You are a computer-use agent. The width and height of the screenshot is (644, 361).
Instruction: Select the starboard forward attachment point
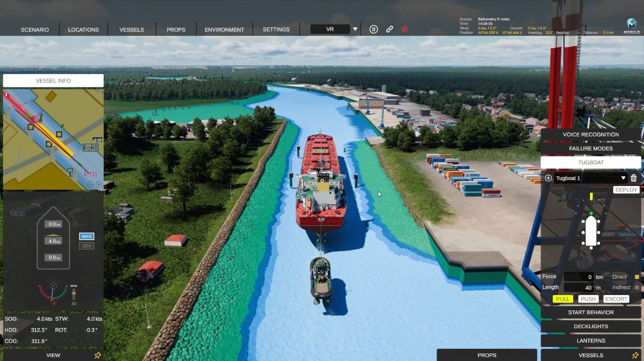click(x=599, y=222)
